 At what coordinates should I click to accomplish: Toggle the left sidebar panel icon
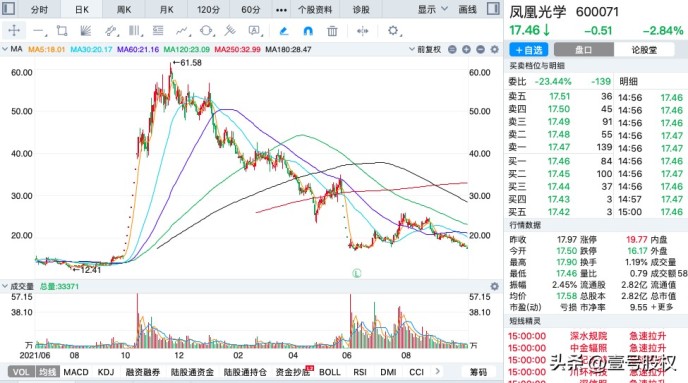pyautogui.click(x=8, y=9)
